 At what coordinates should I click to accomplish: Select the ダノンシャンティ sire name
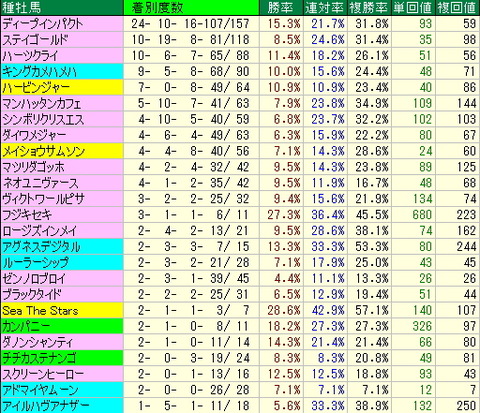[x=37, y=342]
